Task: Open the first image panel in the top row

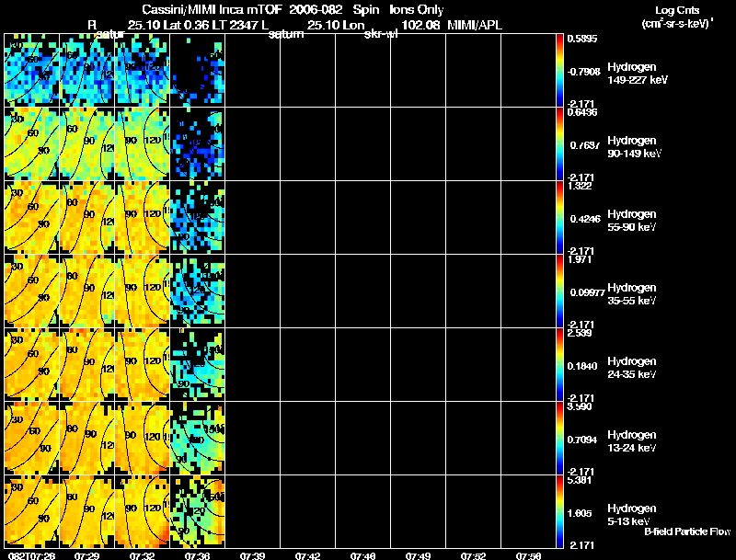Action: [32, 69]
